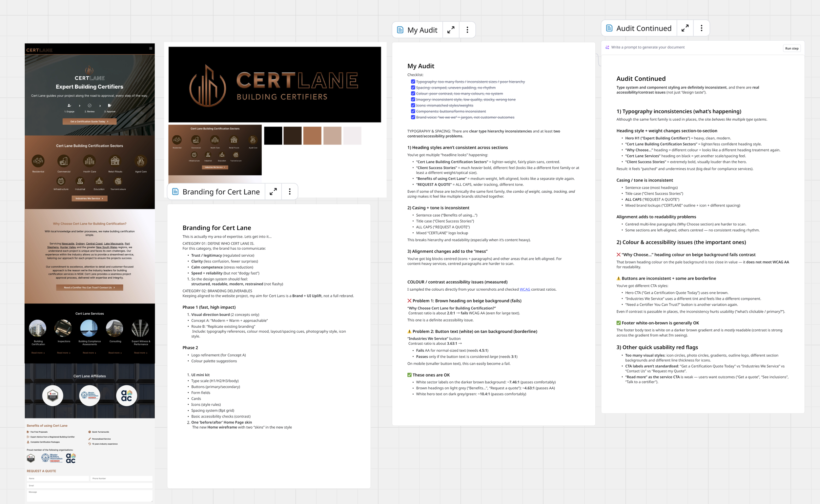Click the Industries We Service button

pyautogui.click(x=90, y=198)
